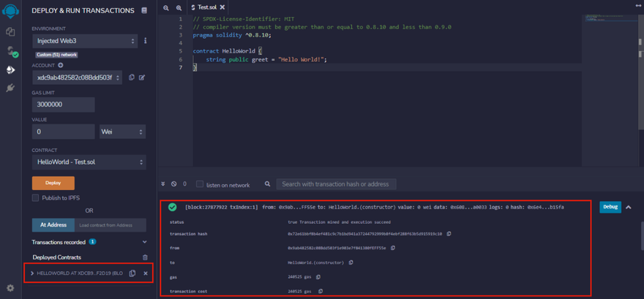This screenshot has width=644, height=299.
Task: Open the Wei unit dropdown
Action: point(122,132)
